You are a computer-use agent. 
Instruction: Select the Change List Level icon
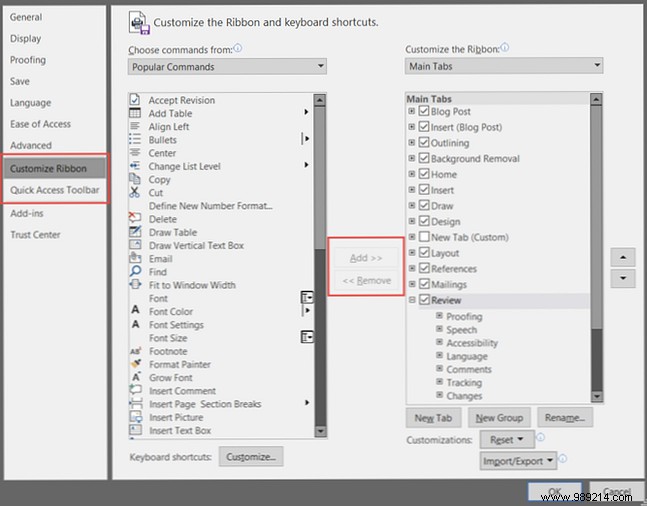pos(135,166)
